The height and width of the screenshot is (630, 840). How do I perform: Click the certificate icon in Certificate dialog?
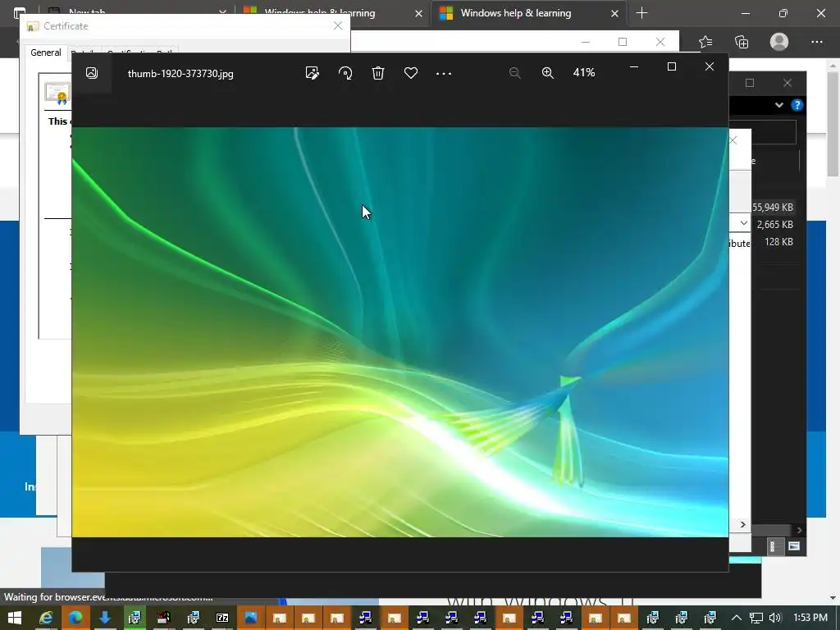(x=58, y=94)
